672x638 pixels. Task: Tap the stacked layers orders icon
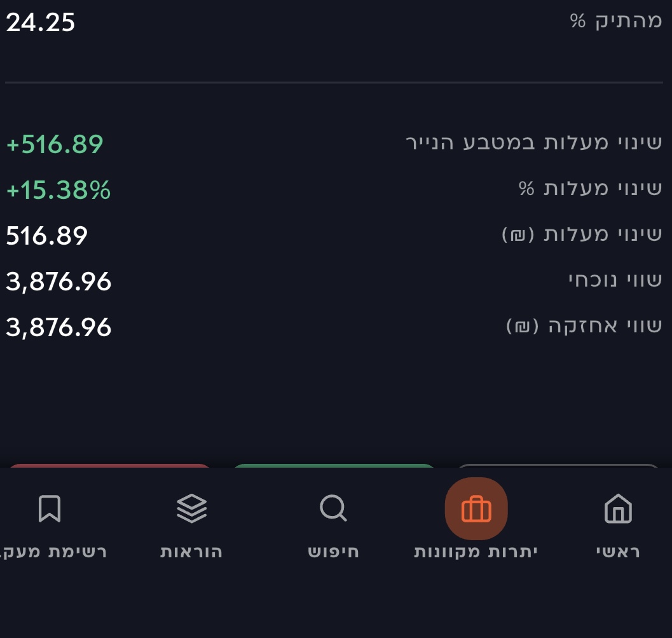(x=190, y=508)
